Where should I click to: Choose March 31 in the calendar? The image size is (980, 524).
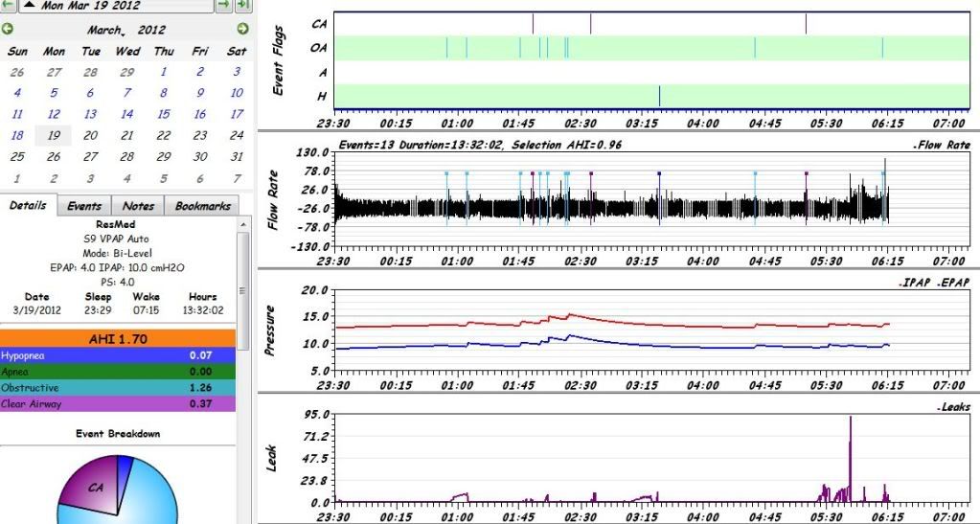[x=237, y=156]
